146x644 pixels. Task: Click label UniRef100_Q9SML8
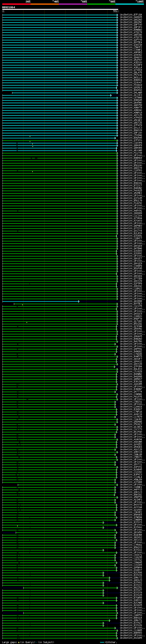[131, 87]
